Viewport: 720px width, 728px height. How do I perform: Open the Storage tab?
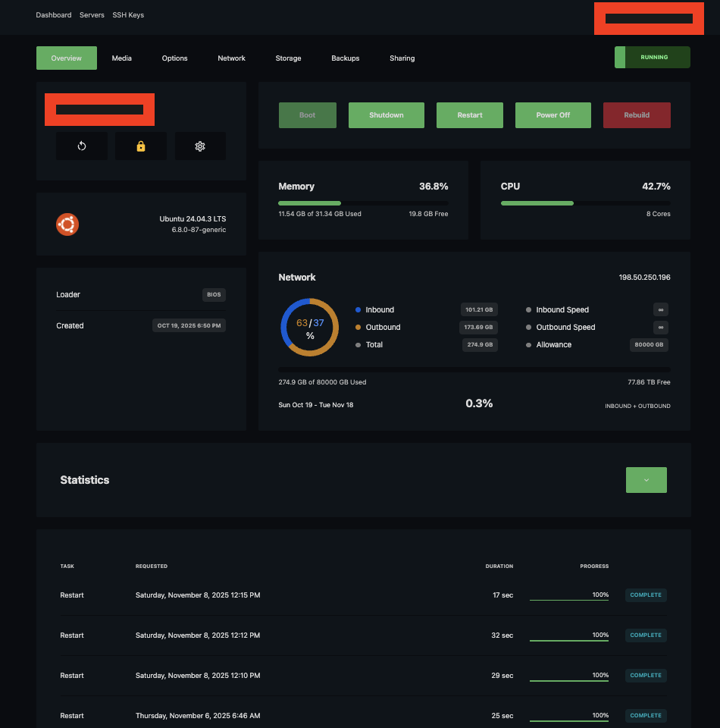point(288,58)
